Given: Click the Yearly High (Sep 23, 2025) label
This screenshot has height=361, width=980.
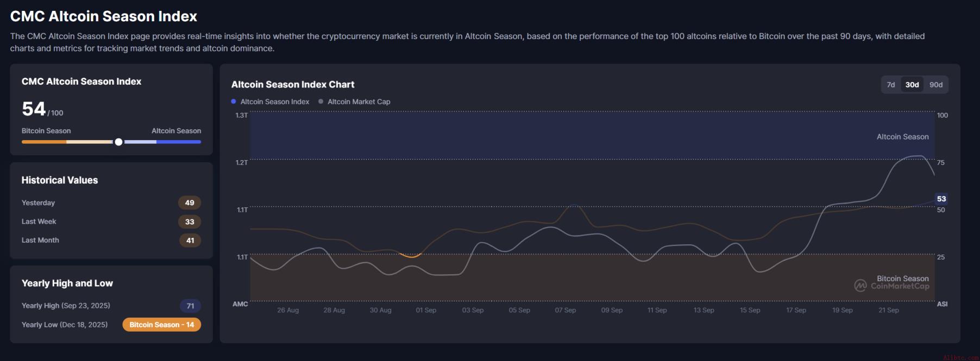Looking at the screenshot, I should pyautogui.click(x=66, y=306).
